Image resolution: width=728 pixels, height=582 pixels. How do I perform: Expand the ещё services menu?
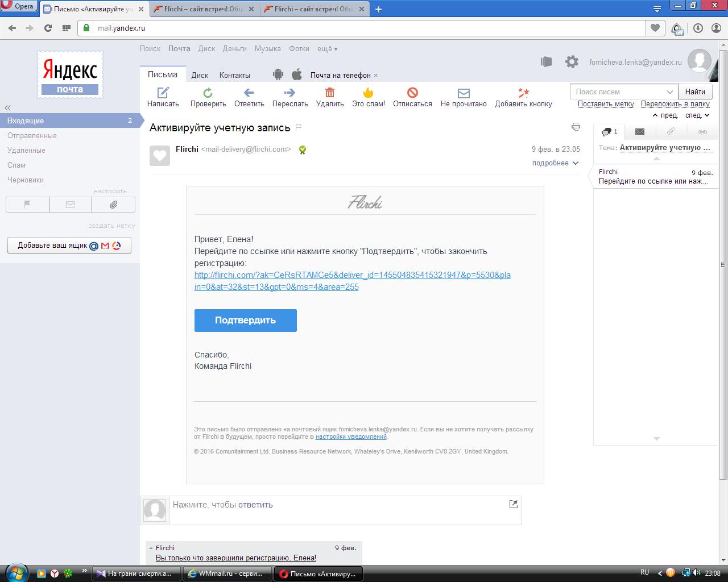click(328, 49)
